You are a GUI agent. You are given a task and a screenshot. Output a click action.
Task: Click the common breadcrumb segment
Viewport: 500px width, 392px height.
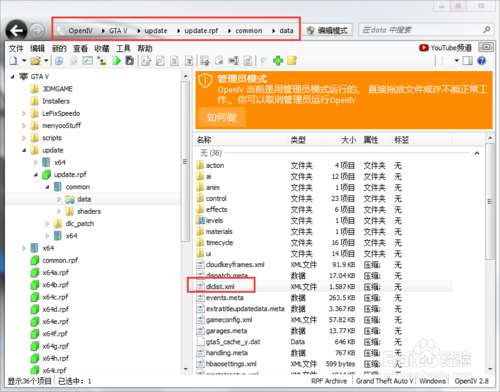[x=249, y=31]
